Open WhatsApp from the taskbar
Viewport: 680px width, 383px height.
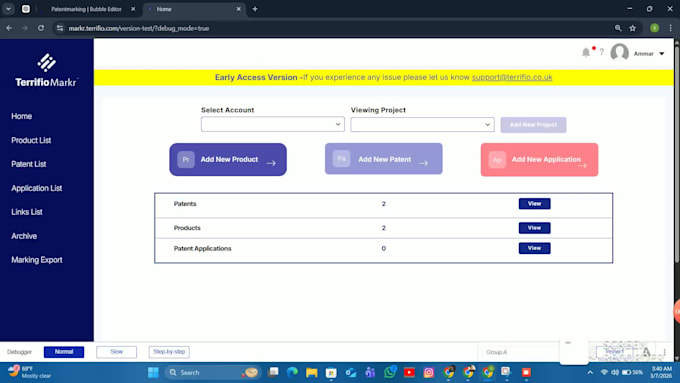pyautogui.click(x=389, y=372)
